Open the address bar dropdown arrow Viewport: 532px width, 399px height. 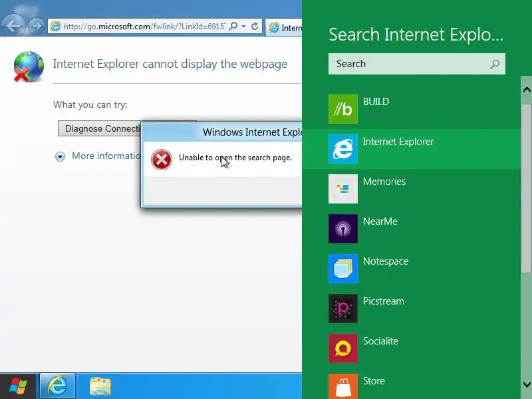click(243, 26)
